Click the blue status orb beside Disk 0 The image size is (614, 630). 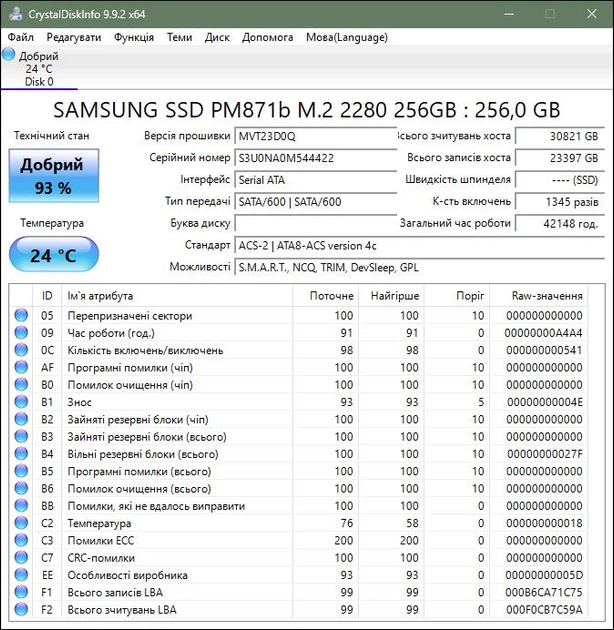point(8,54)
